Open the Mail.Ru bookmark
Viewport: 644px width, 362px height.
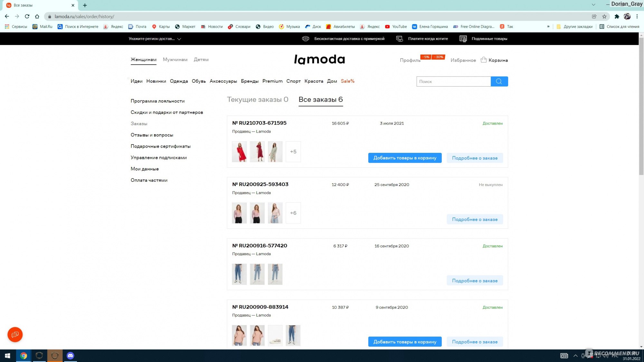[x=43, y=27]
